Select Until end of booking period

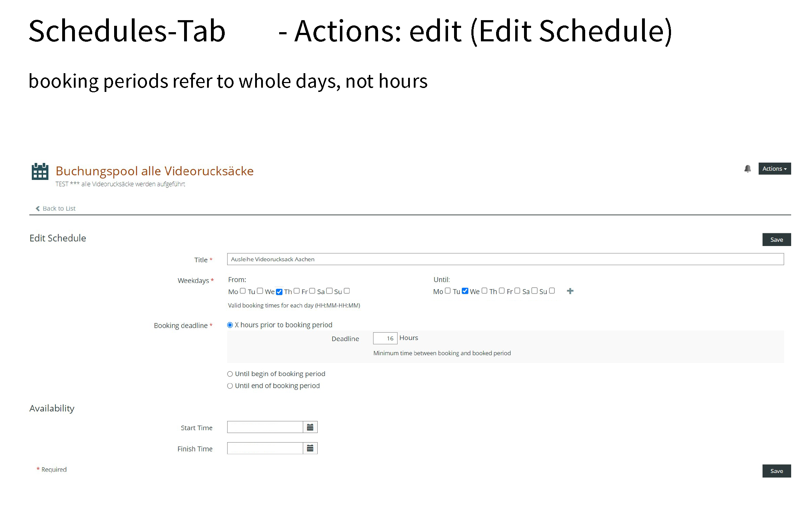230,386
